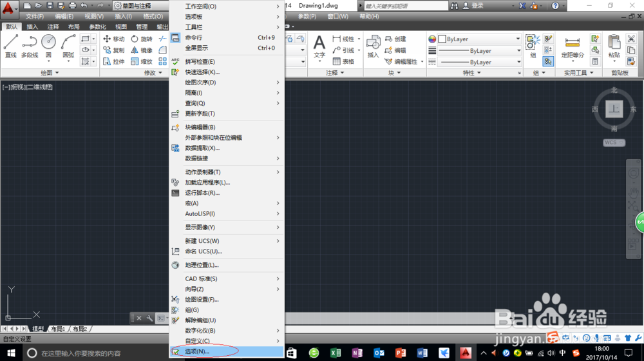Click the viewport label [-][俯视][二维线框]
Image resolution: width=644 pixels, height=361 pixels.
point(28,87)
